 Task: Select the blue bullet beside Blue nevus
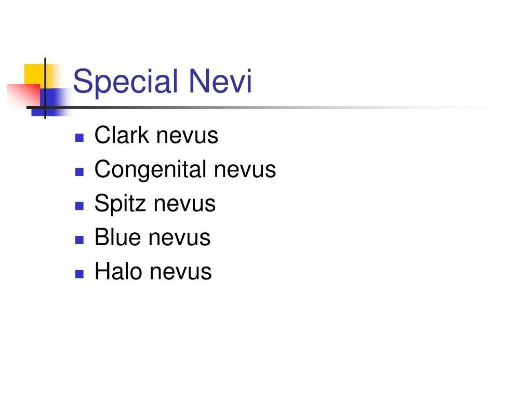pos(79,240)
